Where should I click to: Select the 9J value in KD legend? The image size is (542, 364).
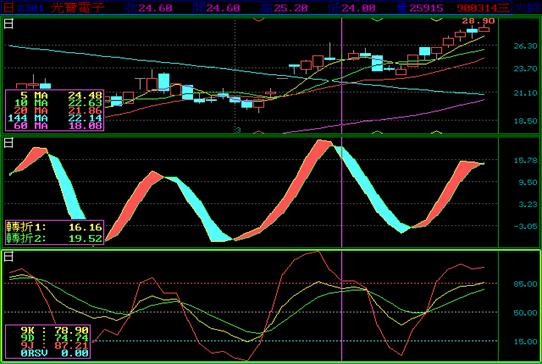click(71, 345)
